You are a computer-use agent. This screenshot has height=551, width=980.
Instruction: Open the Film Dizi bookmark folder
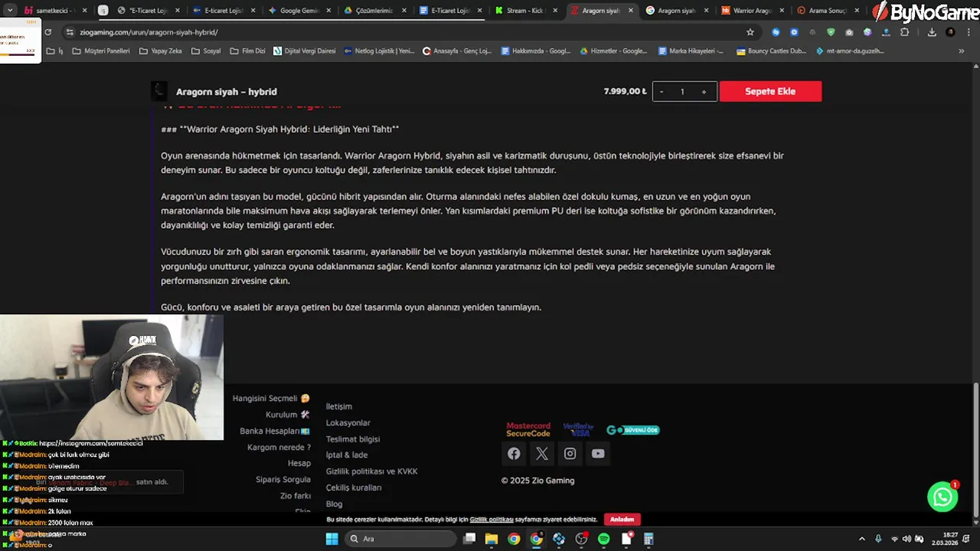coord(247,51)
